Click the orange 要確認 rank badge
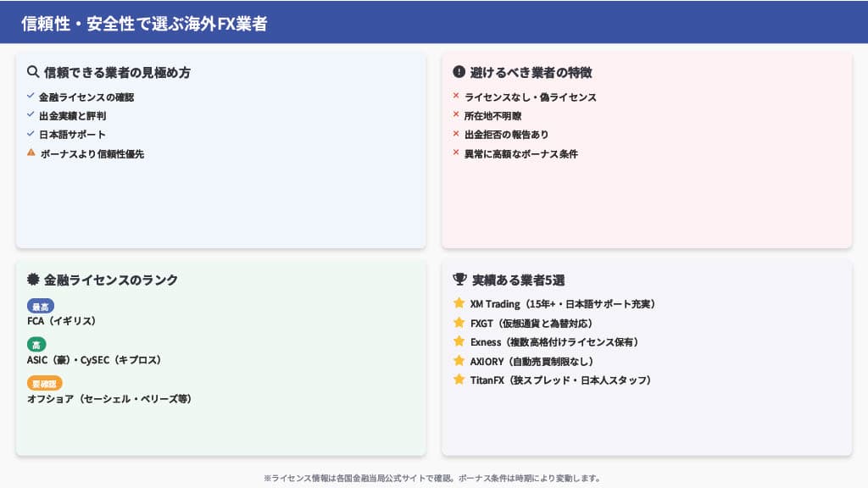The width and height of the screenshot is (868, 488). coord(45,383)
